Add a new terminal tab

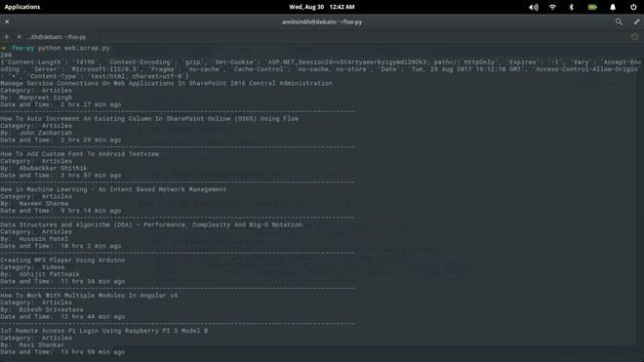[x=6, y=36]
